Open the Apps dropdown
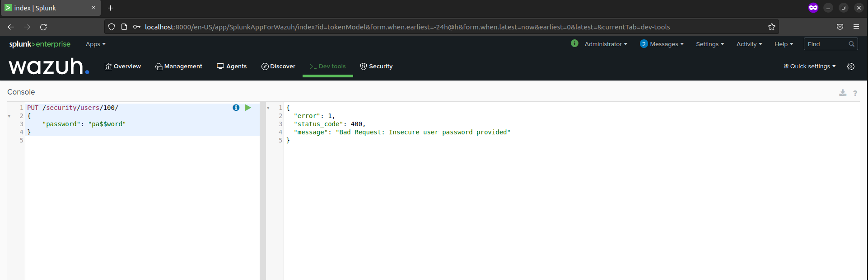This screenshot has height=280, width=868. coord(96,44)
